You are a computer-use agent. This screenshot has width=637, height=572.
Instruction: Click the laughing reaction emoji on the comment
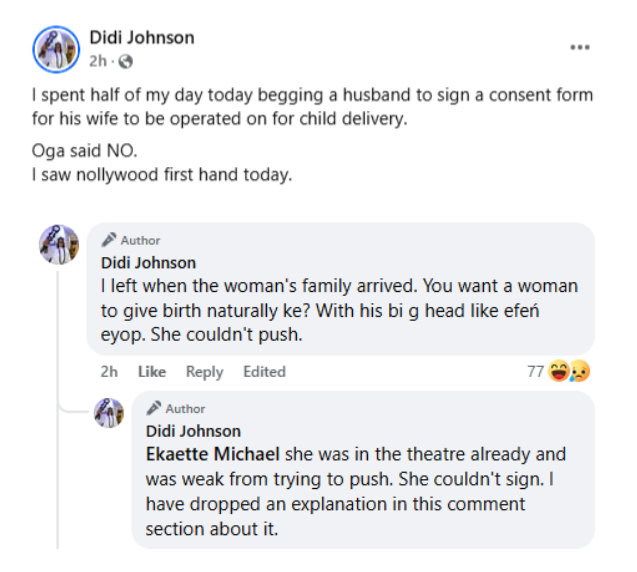(x=558, y=372)
